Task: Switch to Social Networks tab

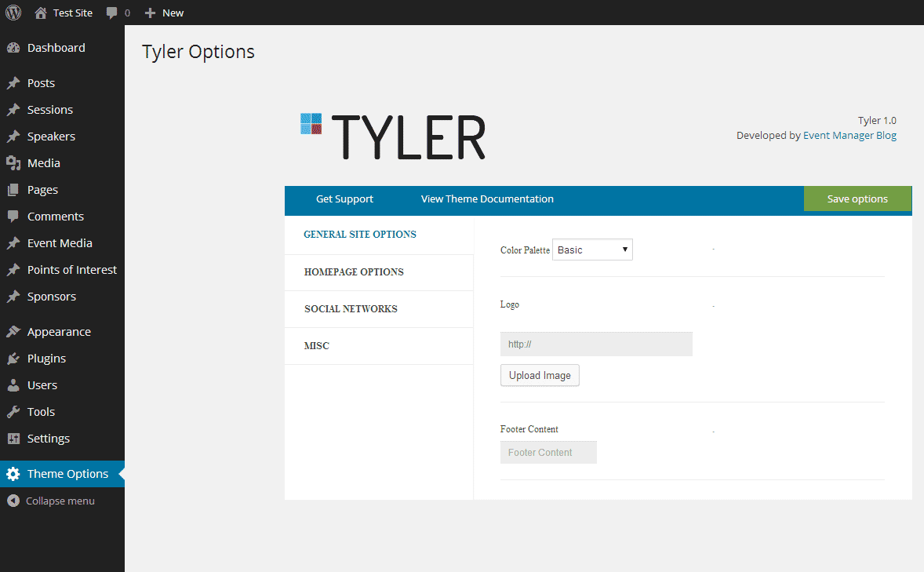Action: click(351, 309)
